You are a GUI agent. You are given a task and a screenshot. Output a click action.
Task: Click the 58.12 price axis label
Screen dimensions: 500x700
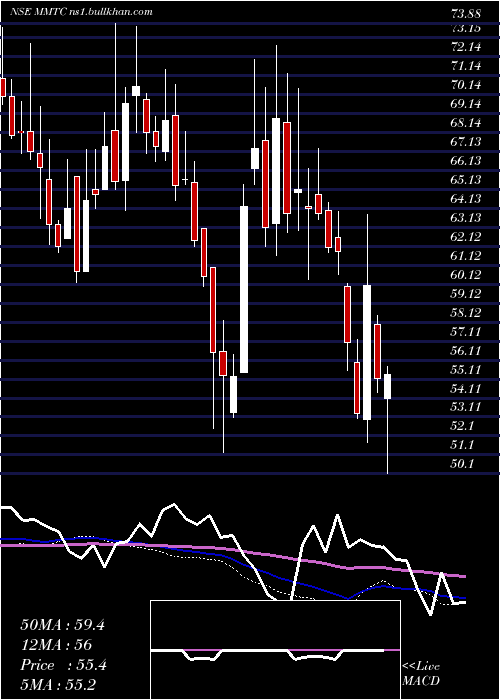(x=466, y=312)
